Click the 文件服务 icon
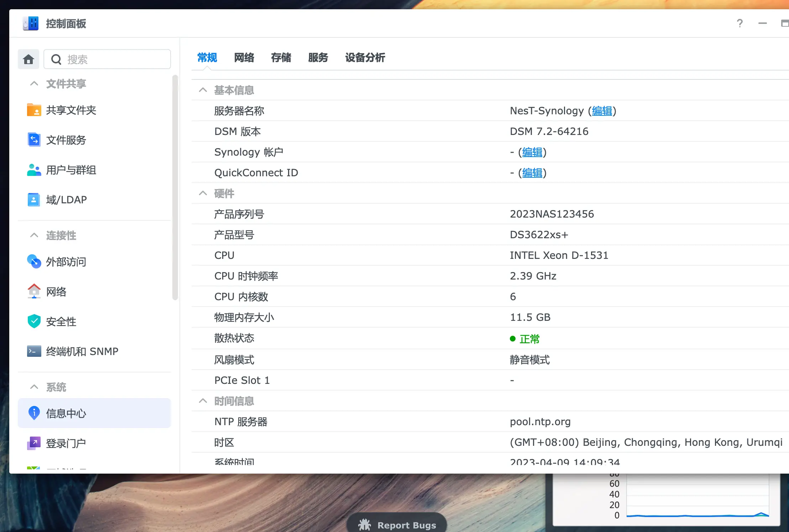This screenshot has height=532, width=789. (x=34, y=140)
